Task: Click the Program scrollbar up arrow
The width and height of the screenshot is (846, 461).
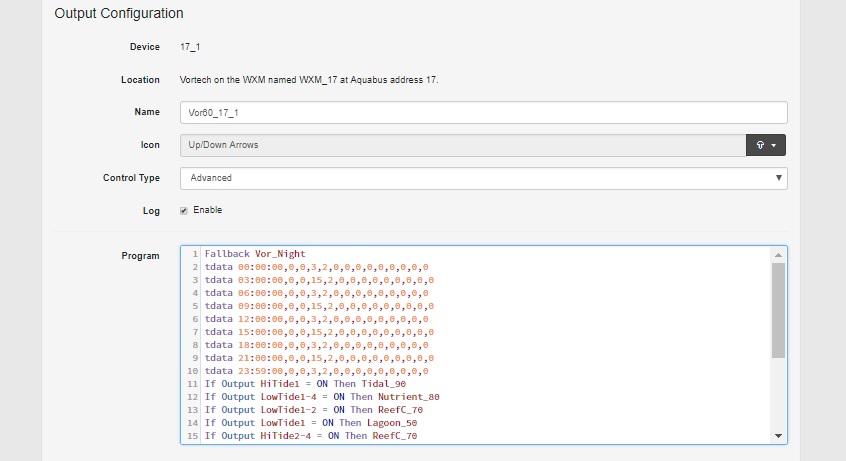Action: [x=778, y=255]
